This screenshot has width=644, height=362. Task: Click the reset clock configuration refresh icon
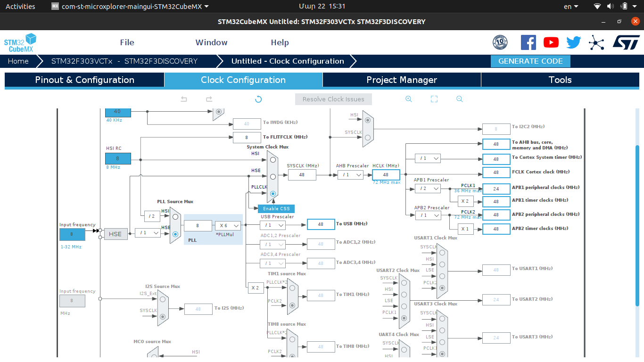tap(258, 99)
